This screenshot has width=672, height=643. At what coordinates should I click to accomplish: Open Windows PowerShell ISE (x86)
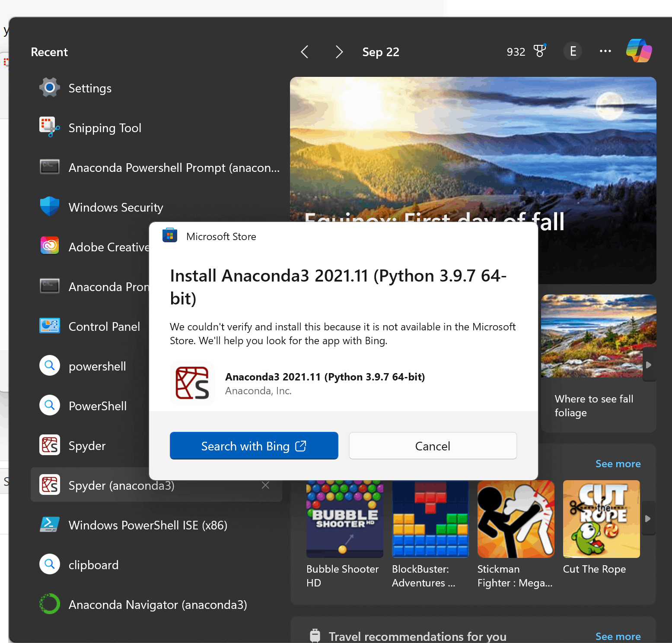coord(156,525)
